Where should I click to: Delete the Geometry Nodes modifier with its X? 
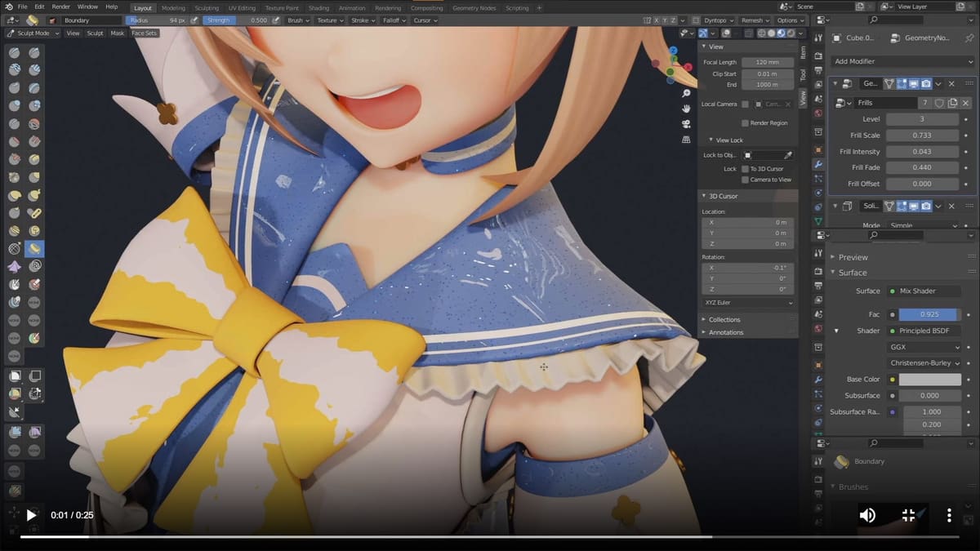pos(951,83)
